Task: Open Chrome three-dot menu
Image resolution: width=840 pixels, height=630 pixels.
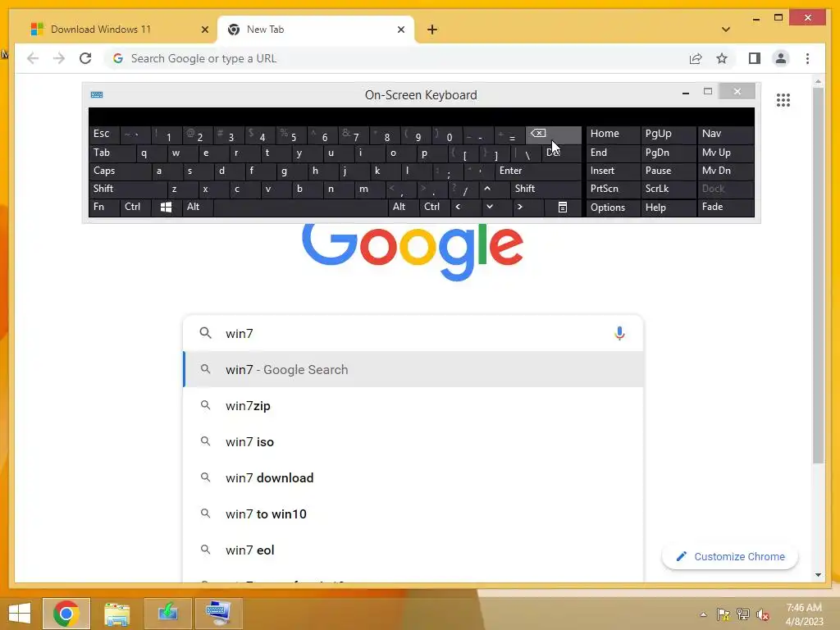Action: (807, 58)
